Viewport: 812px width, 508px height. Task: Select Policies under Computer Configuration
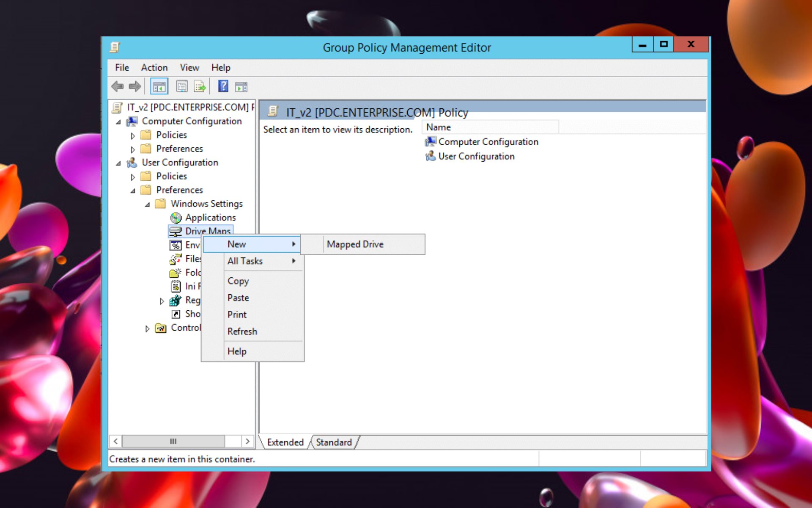pos(171,135)
